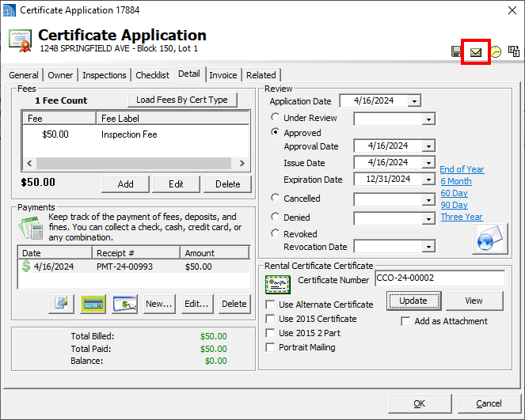Open the Application Date dropdown
The width and height of the screenshot is (525, 420).
(414, 101)
